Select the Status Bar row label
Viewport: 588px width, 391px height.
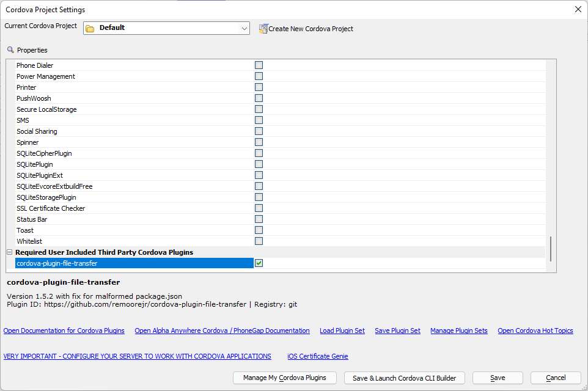tap(32, 219)
